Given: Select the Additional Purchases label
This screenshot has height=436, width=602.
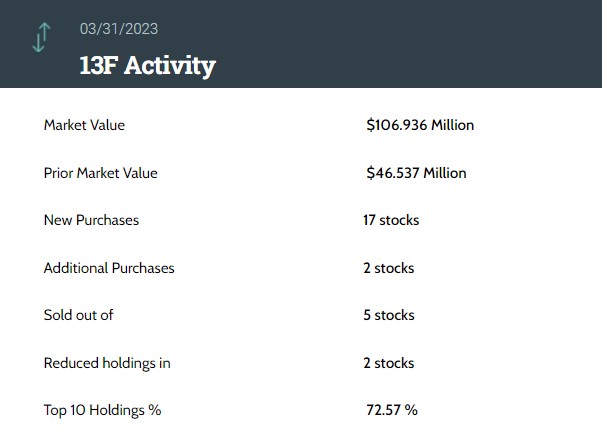Looking at the screenshot, I should coord(109,268).
